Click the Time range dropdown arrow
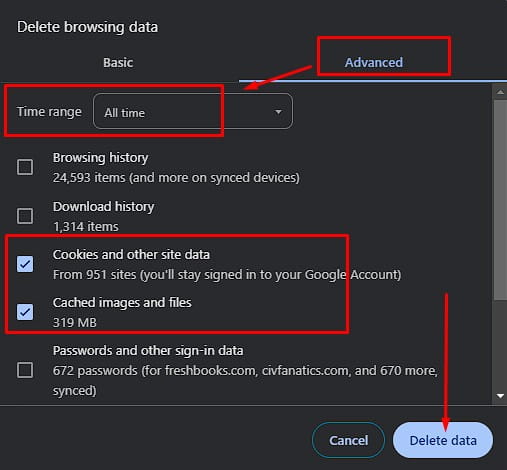 coord(278,112)
